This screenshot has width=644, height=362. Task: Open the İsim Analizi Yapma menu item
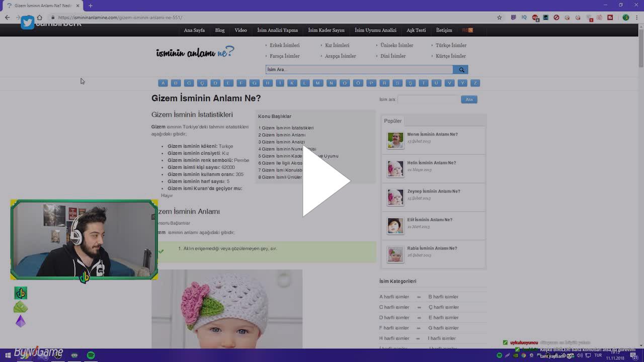pos(277,30)
